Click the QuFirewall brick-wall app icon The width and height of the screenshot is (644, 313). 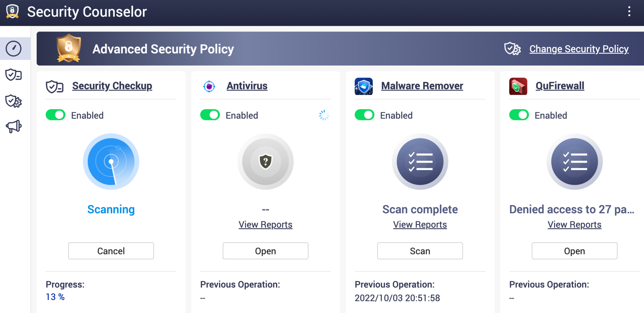[x=518, y=86]
